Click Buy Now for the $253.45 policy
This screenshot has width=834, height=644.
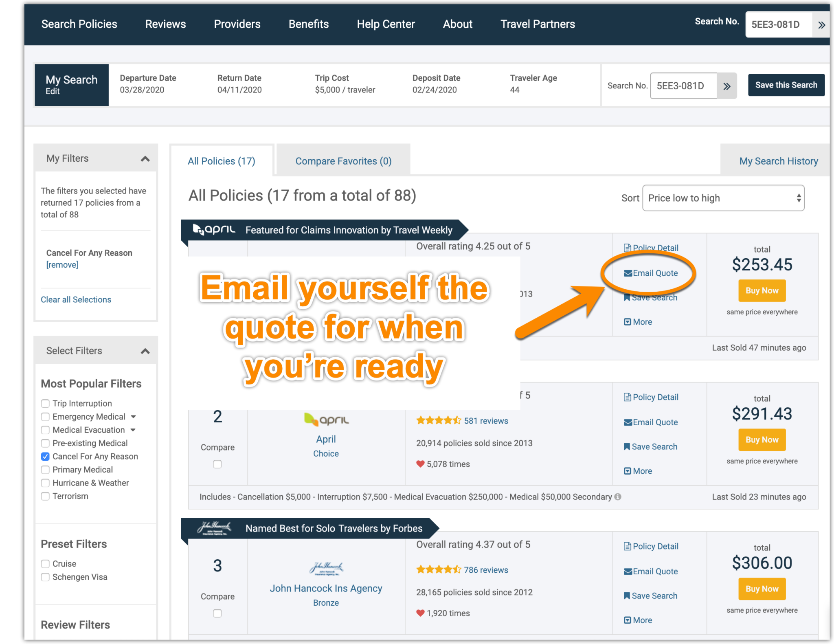point(762,291)
